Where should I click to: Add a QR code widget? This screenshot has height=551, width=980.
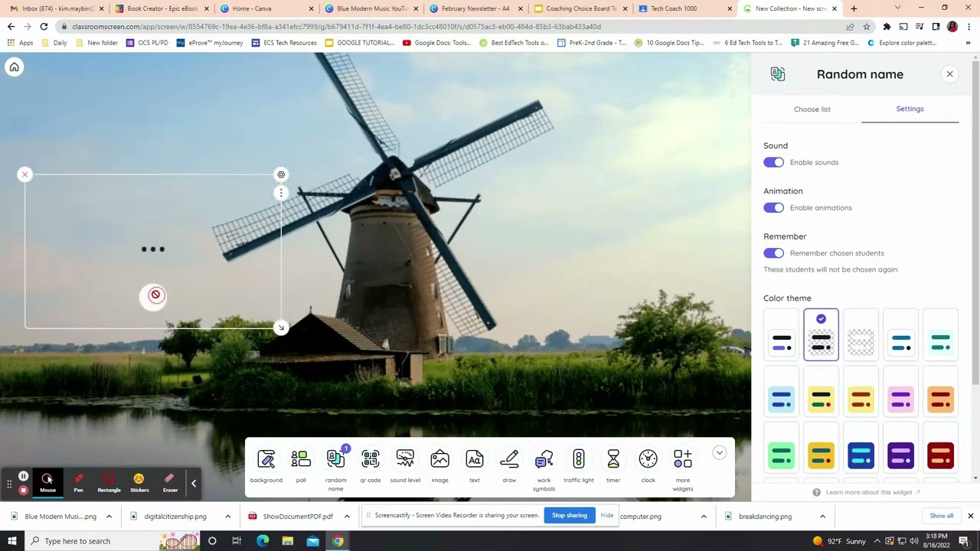(371, 466)
